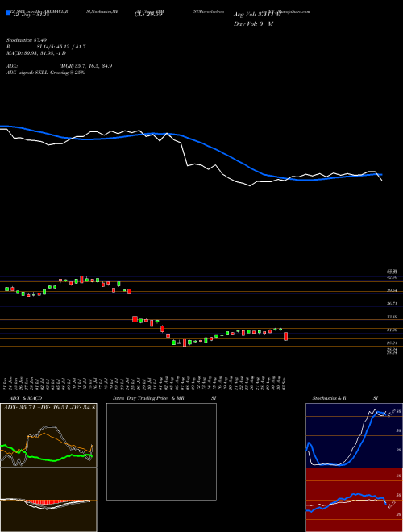Select the 'CL: 29.59' closing price text
Viewport: 403px width, 532px height.
148,15
